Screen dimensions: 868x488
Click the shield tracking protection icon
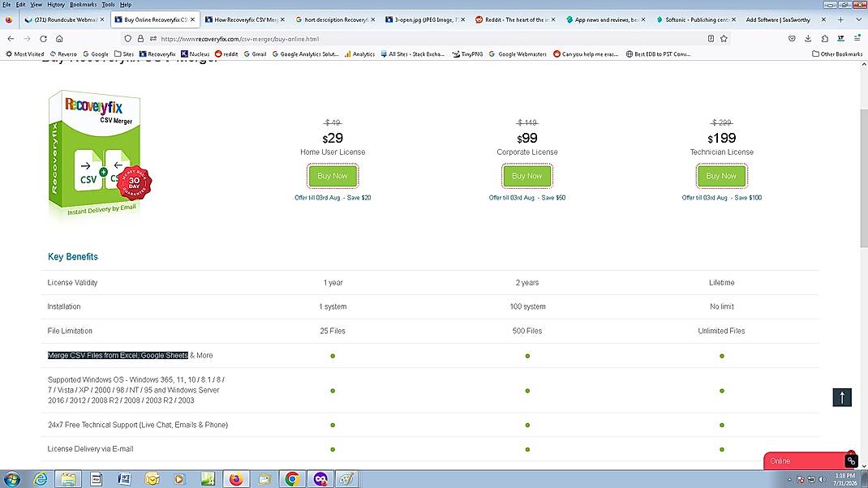tap(128, 39)
